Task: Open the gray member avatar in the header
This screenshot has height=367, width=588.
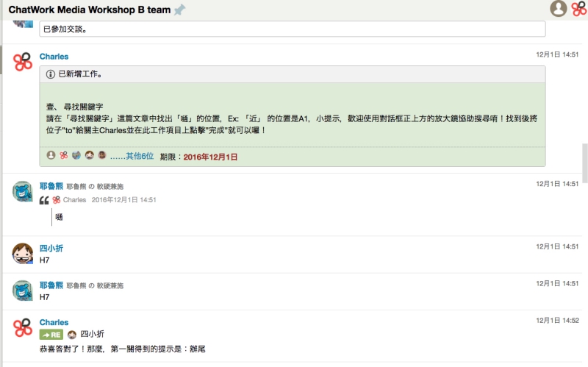Action: click(558, 8)
